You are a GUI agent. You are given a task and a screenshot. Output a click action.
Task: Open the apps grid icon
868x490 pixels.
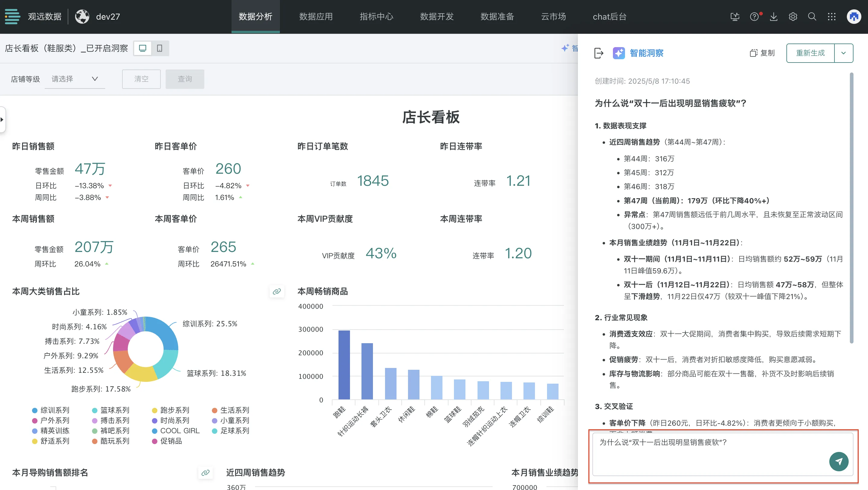pos(832,17)
